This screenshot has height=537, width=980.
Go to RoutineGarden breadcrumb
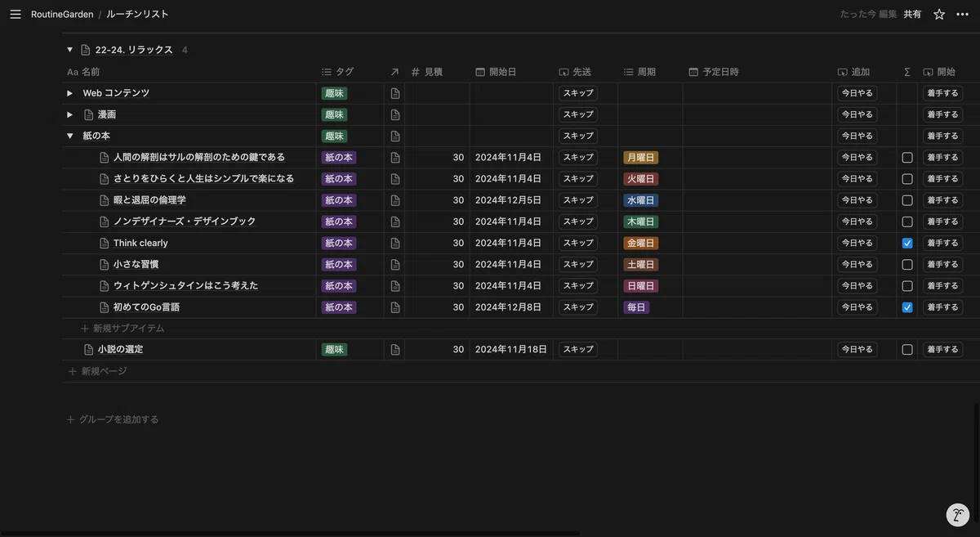coord(61,15)
